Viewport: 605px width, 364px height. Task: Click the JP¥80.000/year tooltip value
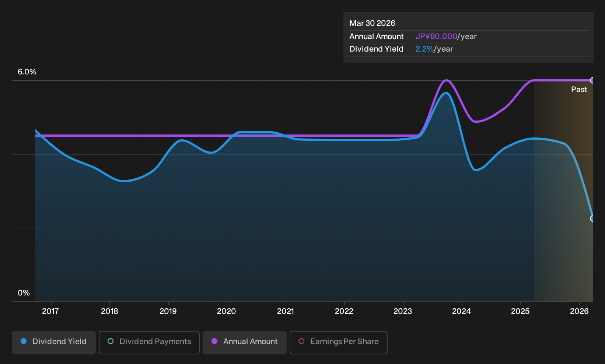[446, 36]
